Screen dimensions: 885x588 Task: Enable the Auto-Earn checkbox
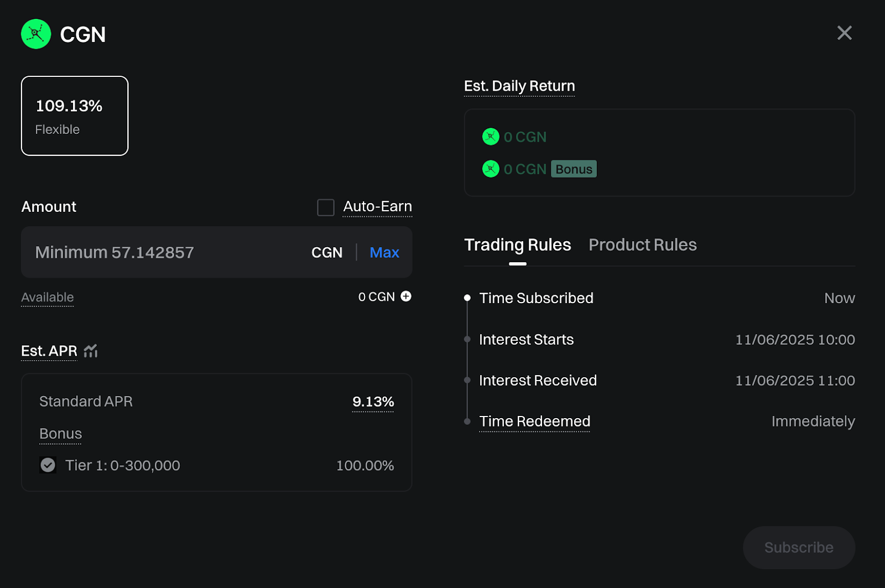point(326,207)
